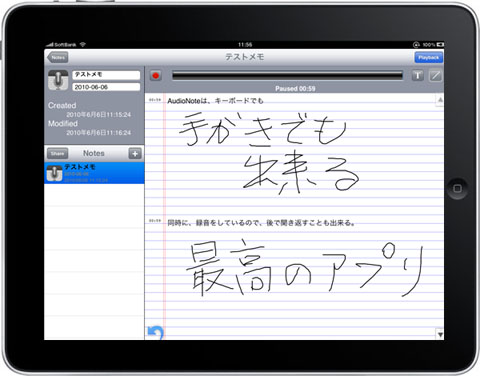Tap the red record button
The image size is (480, 376).
point(155,76)
